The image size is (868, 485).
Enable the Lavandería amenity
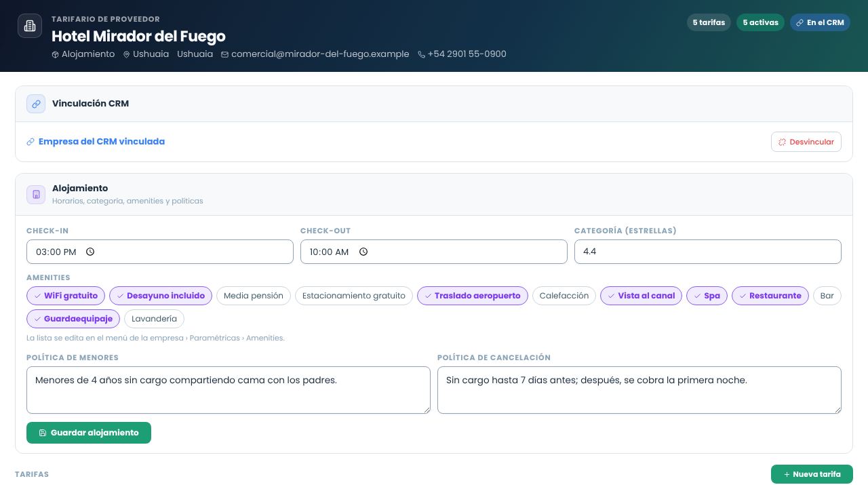click(x=155, y=319)
